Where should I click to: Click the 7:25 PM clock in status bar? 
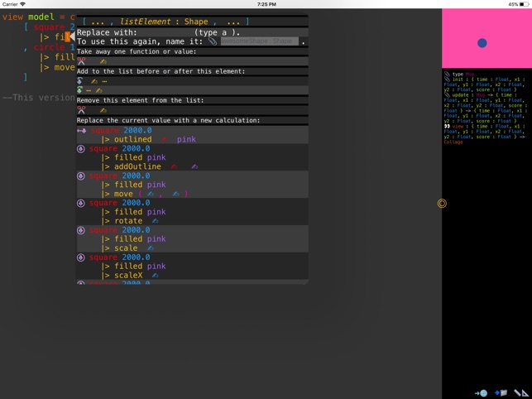tap(266, 4)
